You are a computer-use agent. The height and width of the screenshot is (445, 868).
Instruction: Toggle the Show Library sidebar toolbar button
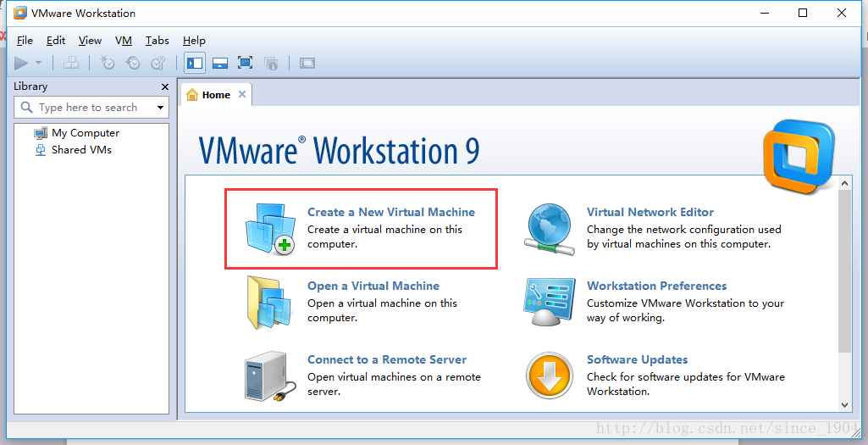coord(194,64)
